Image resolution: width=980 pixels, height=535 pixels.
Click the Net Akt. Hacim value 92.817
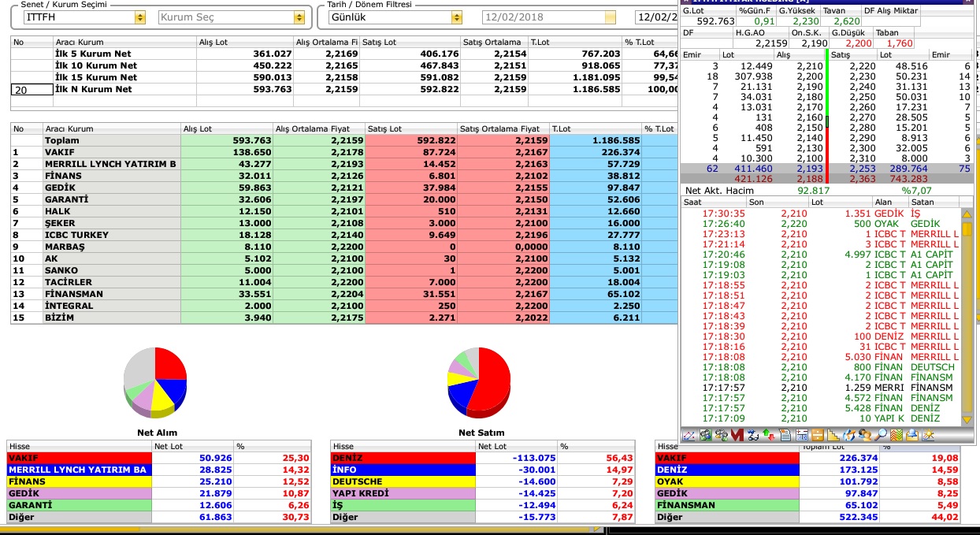[x=814, y=191]
